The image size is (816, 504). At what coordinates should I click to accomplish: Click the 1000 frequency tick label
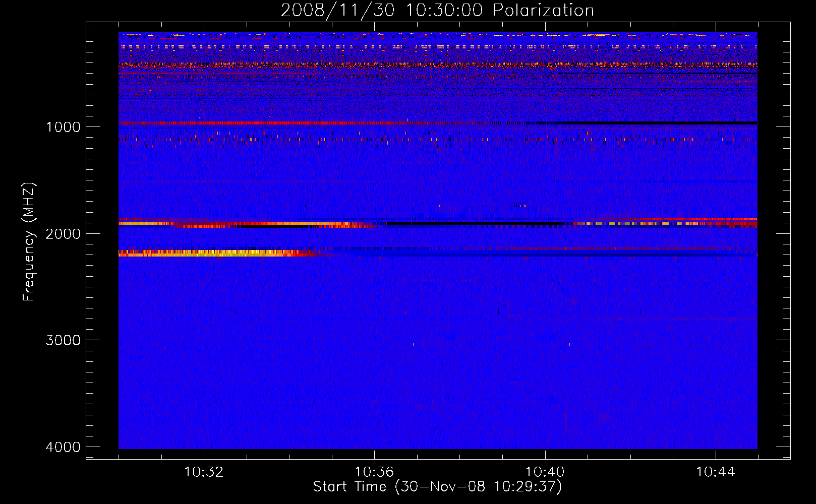point(63,127)
